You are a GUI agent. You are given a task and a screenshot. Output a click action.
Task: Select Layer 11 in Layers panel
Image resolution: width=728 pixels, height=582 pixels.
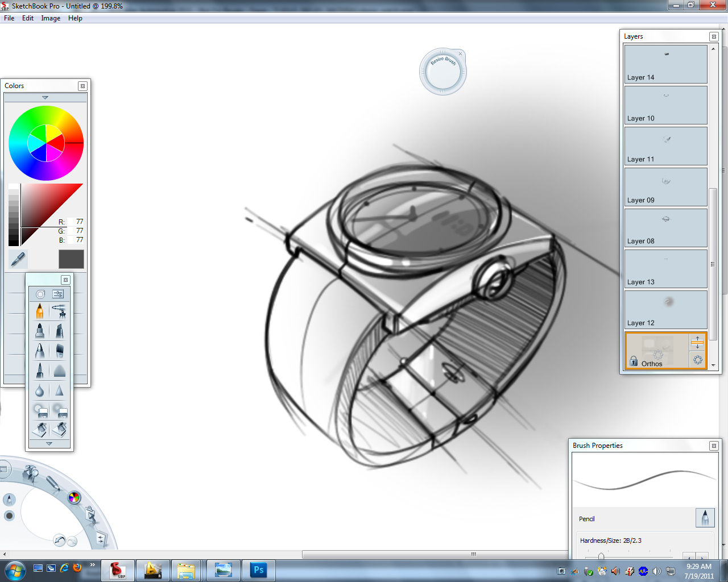(666, 146)
